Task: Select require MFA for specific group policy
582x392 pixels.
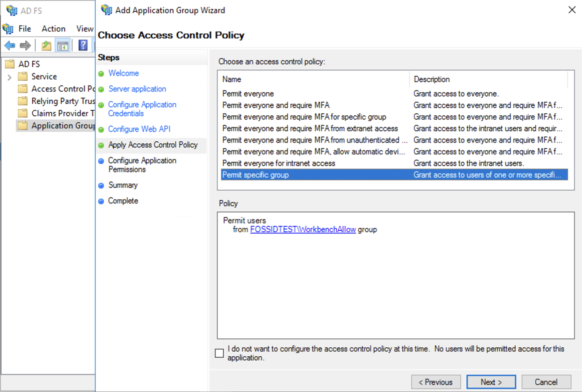Action: click(394, 117)
